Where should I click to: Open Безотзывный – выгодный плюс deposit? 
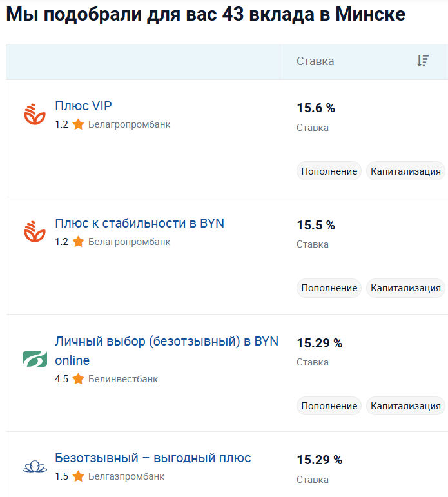(x=153, y=458)
